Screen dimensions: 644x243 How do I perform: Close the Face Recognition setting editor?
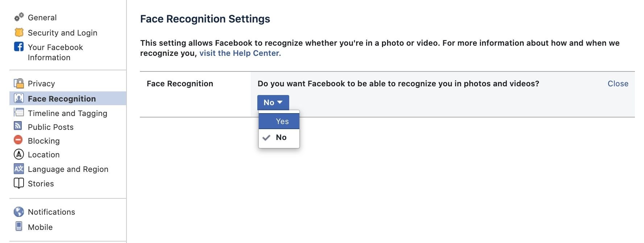[618, 84]
